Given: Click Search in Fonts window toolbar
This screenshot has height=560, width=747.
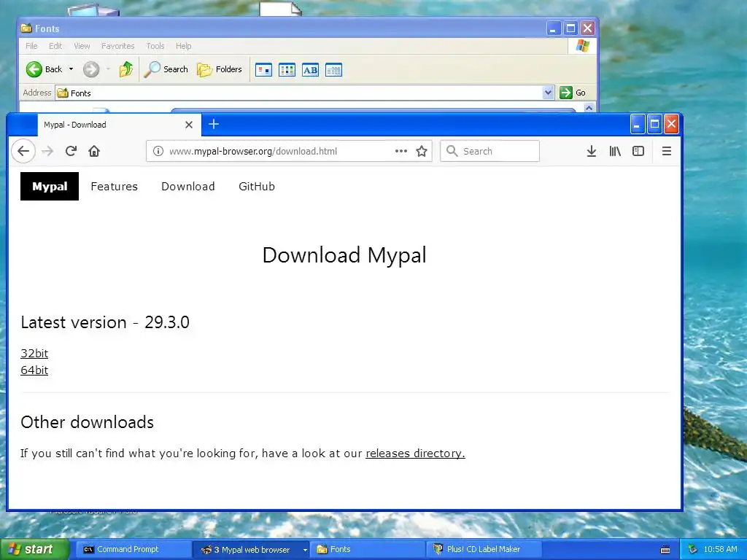Looking at the screenshot, I should (x=166, y=69).
